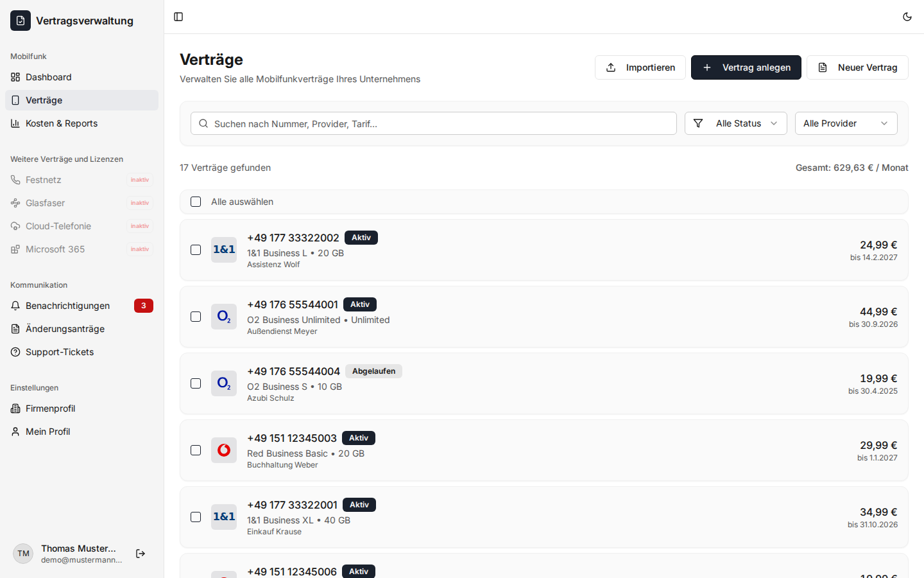
Task: Click the TM avatar
Action: click(x=23, y=554)
